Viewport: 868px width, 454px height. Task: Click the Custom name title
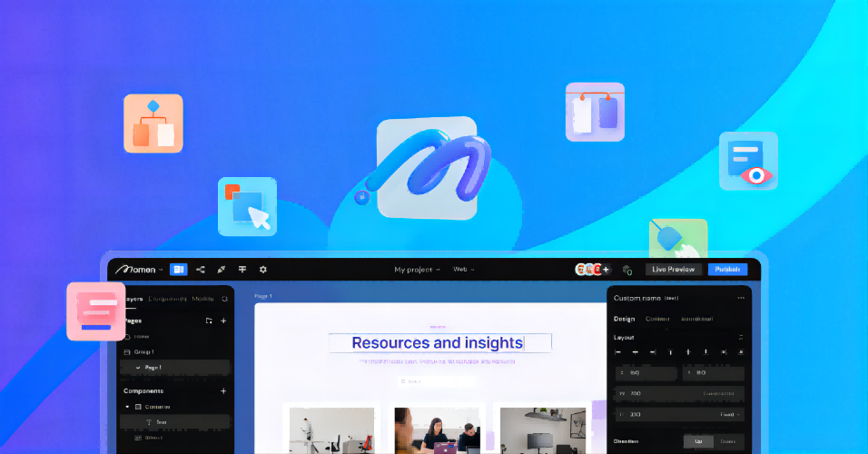(637, 298)
